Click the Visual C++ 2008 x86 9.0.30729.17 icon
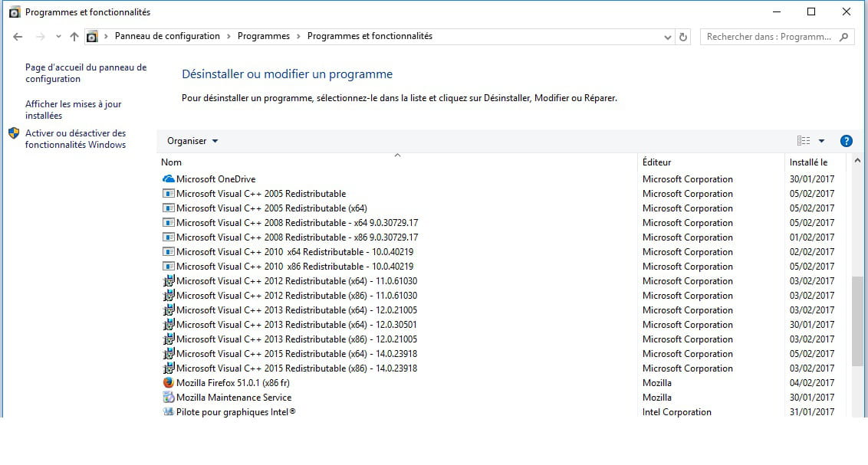This screenshot has height=465, width=868. [x=168, y=237]
